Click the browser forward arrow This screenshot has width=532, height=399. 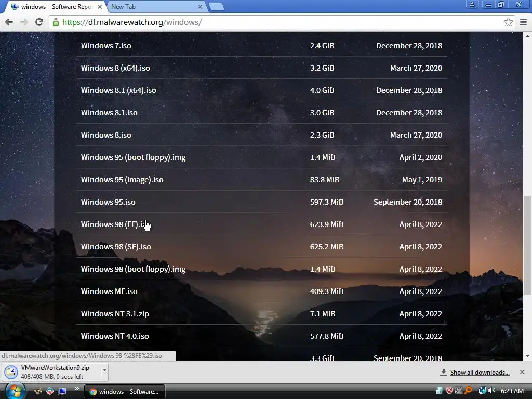coord(24,22)
